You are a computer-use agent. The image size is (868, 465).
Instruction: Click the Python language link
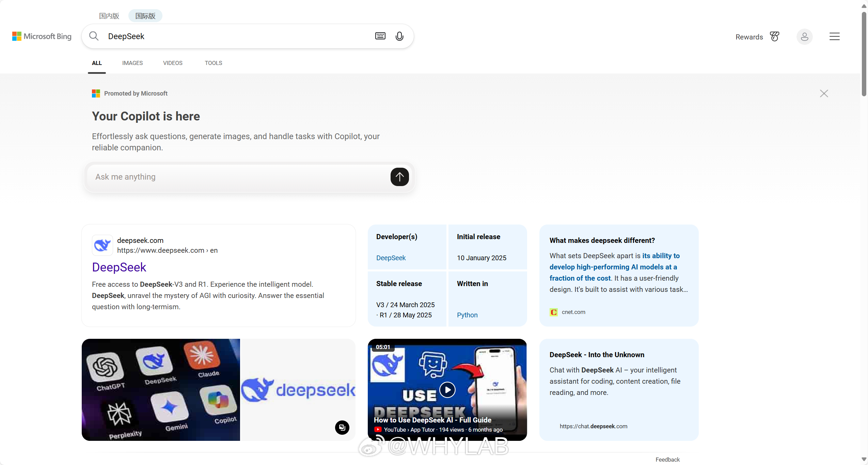coord(467,315)
